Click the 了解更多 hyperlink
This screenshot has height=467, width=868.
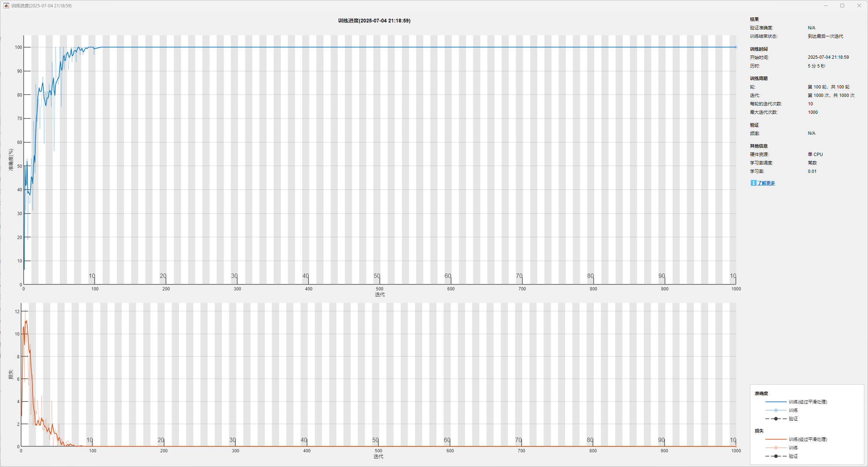[766, 183]
